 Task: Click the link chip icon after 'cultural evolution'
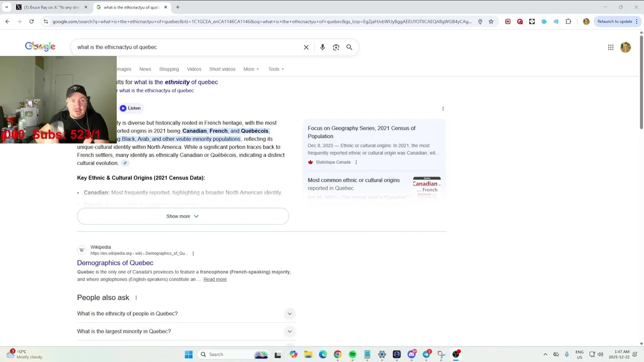click(125, 163)
